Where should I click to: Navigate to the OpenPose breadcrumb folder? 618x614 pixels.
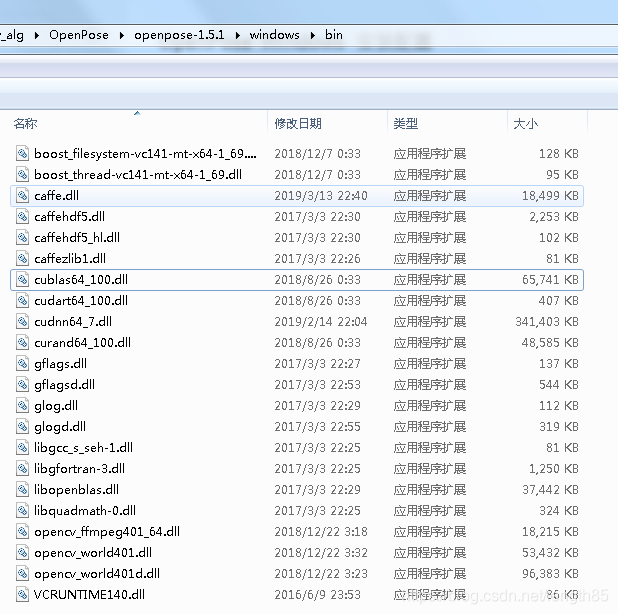[x=79, y=35]
